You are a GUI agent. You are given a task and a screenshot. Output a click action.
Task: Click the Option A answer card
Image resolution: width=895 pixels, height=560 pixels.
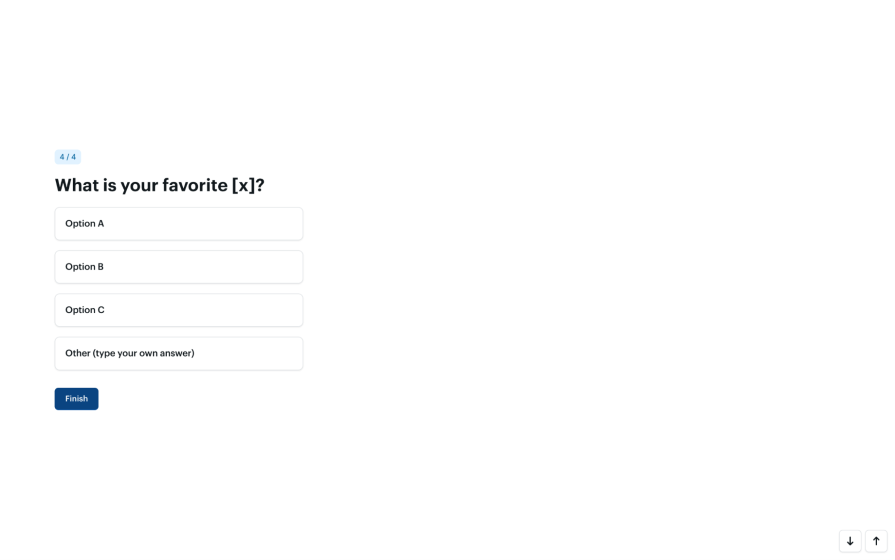[x=179, y=224]
